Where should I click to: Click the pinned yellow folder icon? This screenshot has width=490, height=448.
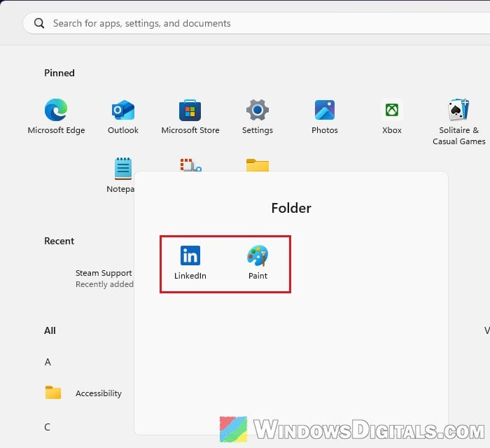pos(258,165)
